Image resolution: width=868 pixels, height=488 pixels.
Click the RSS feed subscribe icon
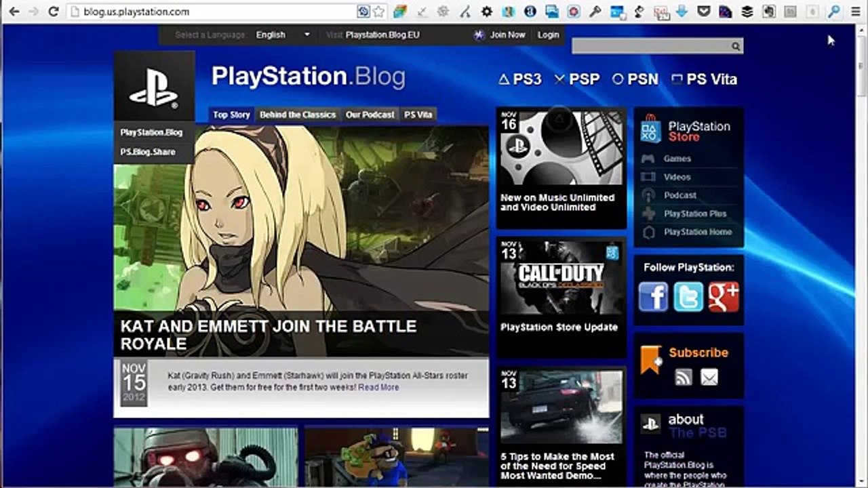click(684, 378)
